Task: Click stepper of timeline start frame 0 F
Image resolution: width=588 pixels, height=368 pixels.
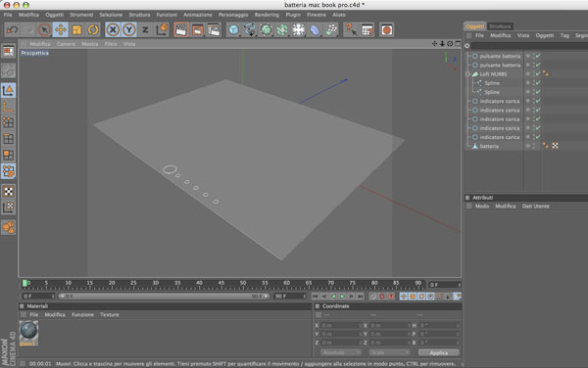Action: tap(53, 297)
